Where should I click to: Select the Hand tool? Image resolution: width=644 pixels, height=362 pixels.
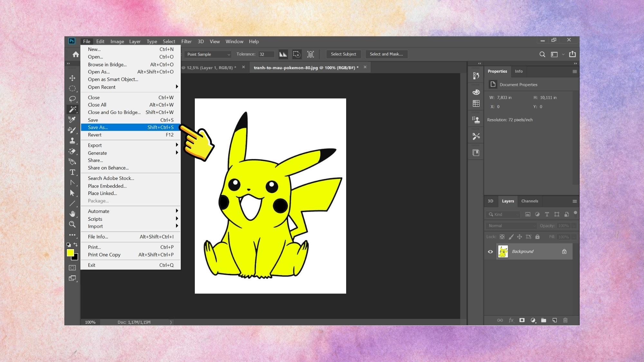[72, 214]
